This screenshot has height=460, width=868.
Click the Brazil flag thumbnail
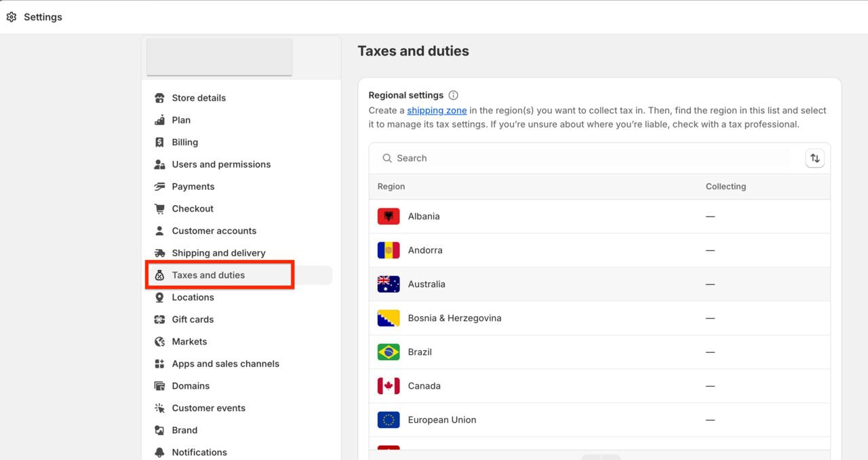coord(389,352)
